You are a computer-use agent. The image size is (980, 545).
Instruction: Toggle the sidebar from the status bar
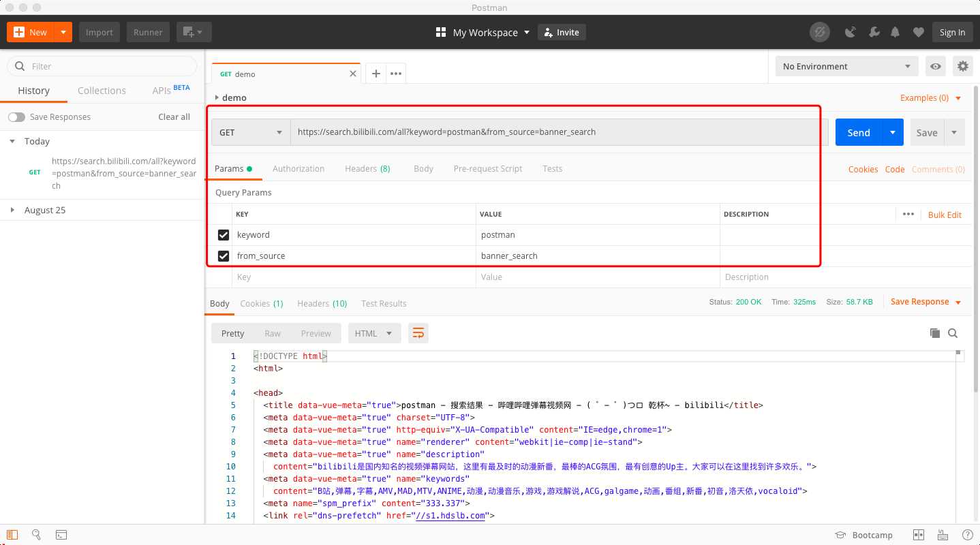(12, 535)
